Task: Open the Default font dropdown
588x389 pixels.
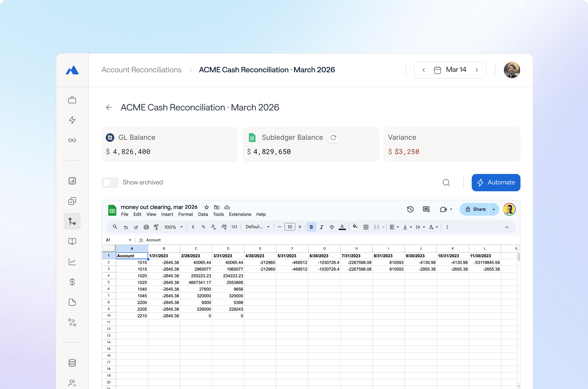Action: point(258,227)
